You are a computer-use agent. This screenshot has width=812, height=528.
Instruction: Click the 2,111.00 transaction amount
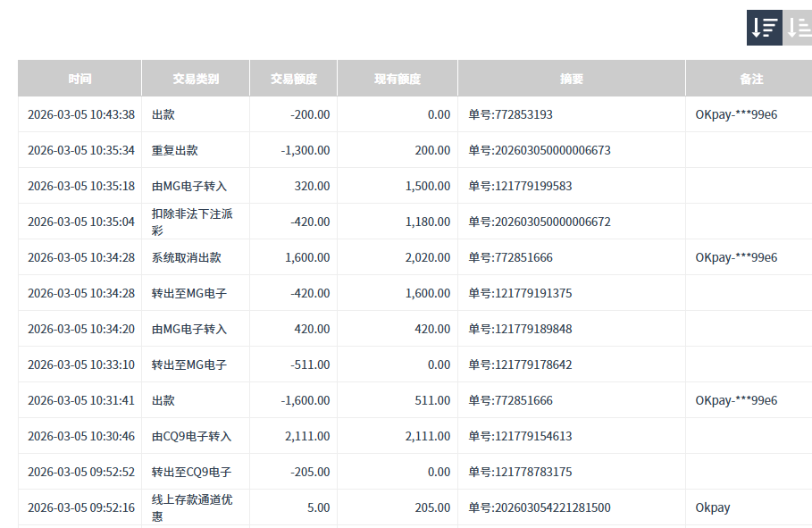click(307, 436)
